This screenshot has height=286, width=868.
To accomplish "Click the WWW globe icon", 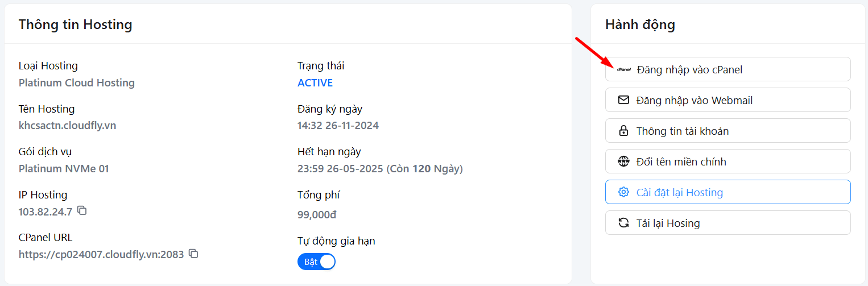I will click(x=623, y=161).
